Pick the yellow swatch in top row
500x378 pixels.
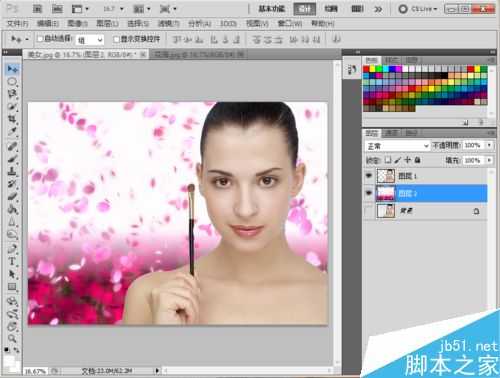coord(373,69)
